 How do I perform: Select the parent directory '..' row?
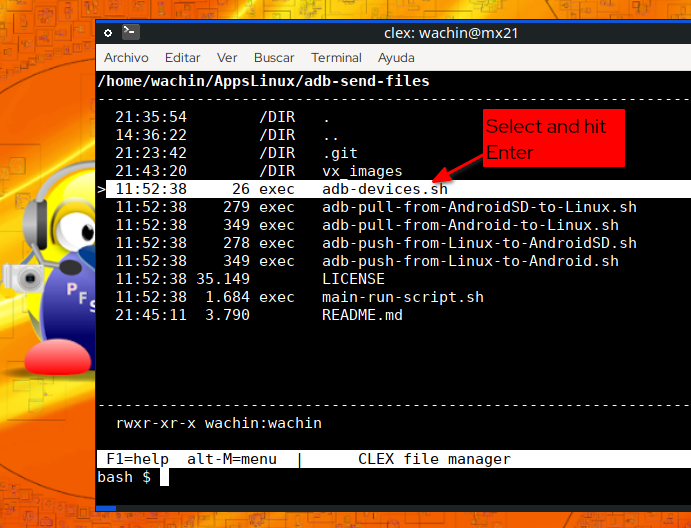point(394,135)
